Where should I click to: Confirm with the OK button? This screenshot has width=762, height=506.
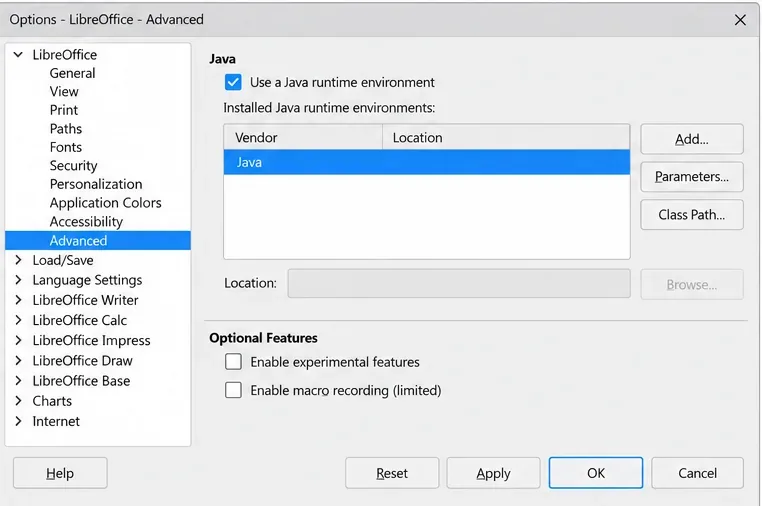596,473
